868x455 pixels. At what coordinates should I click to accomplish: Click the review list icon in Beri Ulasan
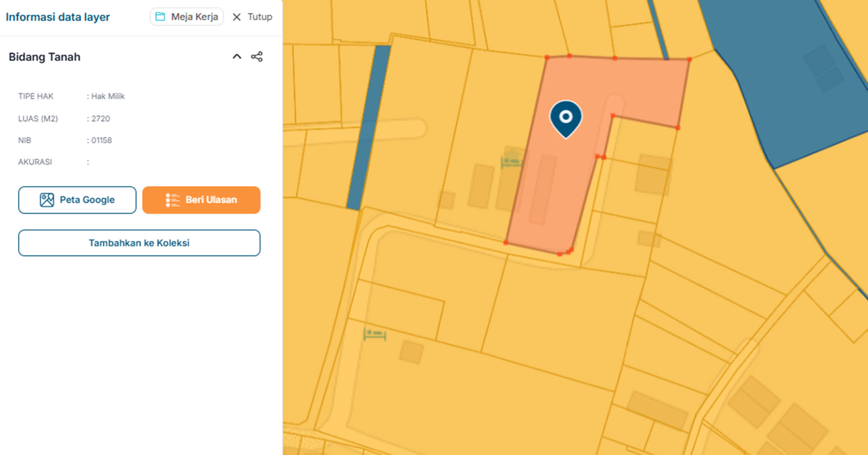172,200
